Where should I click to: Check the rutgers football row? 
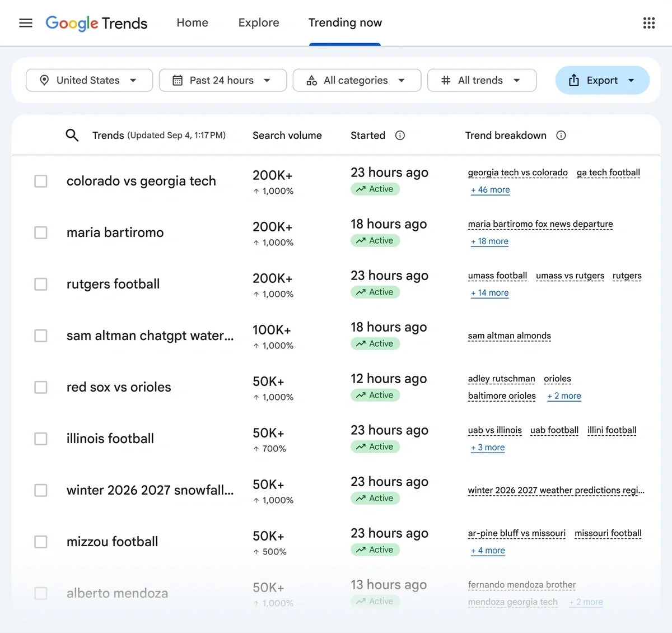click(41, 284)
